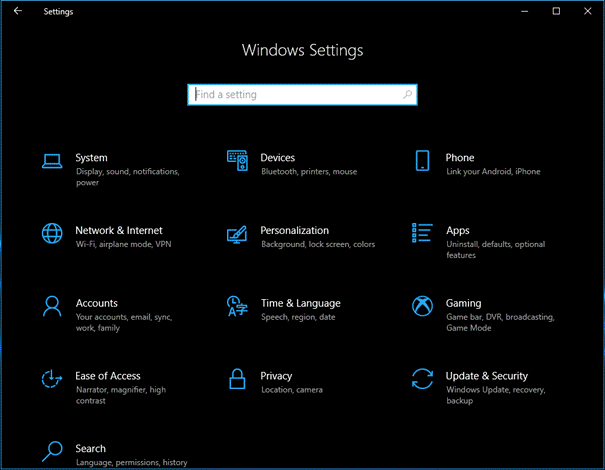Open Ease of Access icon

pos(52,379)
